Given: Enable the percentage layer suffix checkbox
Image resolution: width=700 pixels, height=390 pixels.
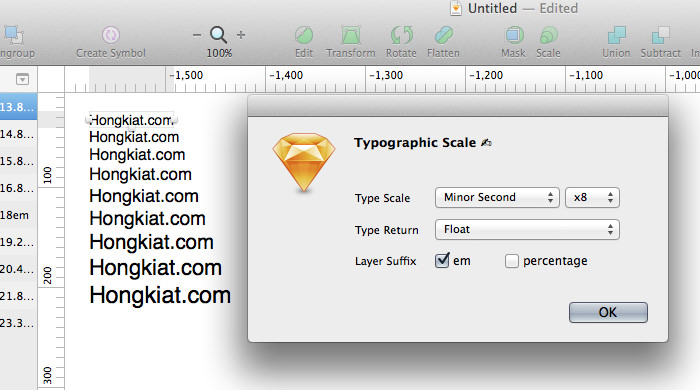Looking at the screenshot, I should coord(512,261).
